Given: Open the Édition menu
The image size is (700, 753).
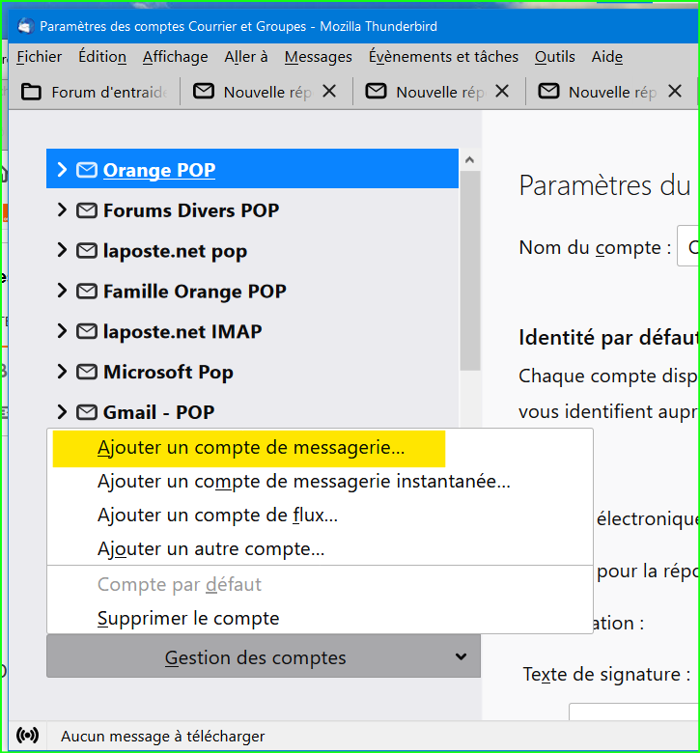Looking at the screenshot, I should pyautogui.click(x=102, y=57).
